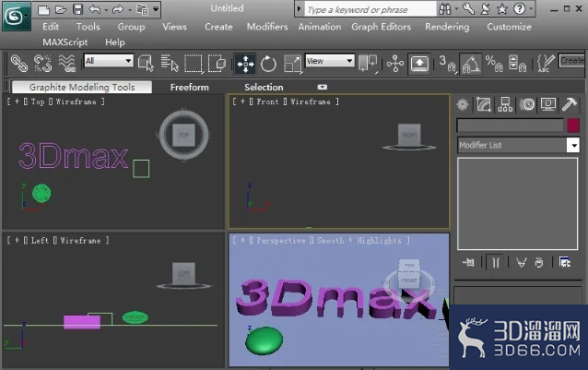Open the Rendering menu
The image size is (588, 370).
click(x=447, y=27)
